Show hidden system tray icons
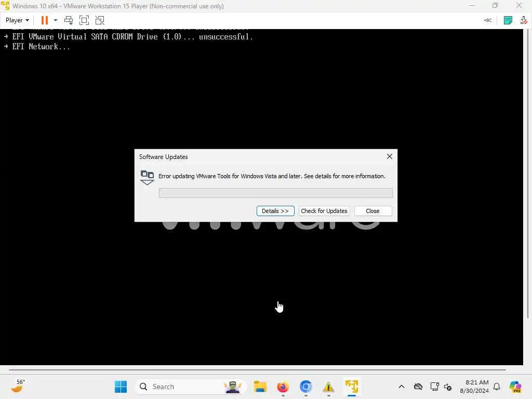 (x=402, y=387)
